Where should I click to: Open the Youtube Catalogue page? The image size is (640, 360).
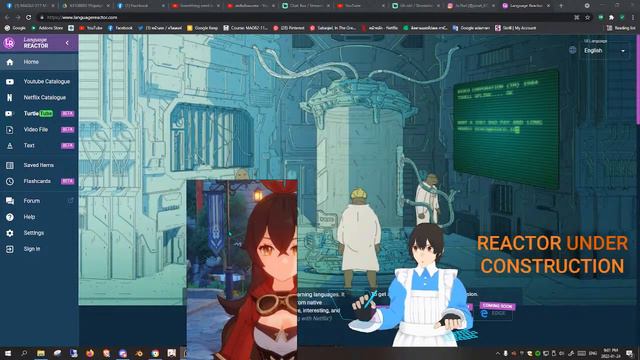39,82
